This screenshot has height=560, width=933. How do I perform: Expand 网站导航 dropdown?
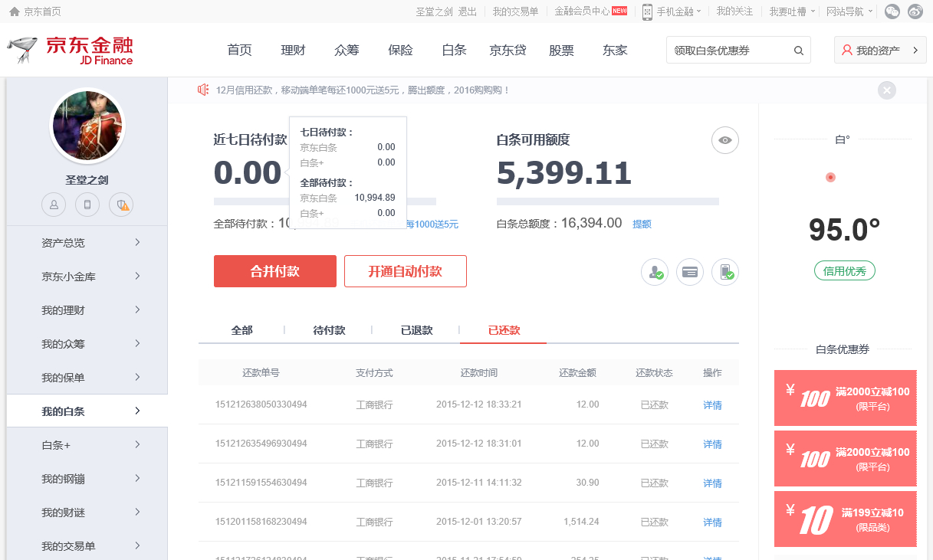tap(849, 11)
